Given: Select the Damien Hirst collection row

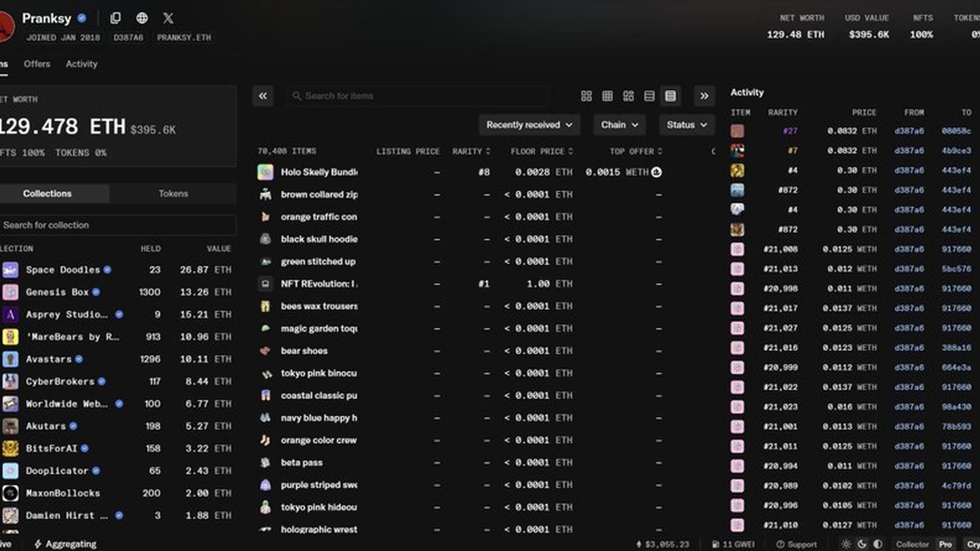Looking at the screenshot, I should point(117,515).
